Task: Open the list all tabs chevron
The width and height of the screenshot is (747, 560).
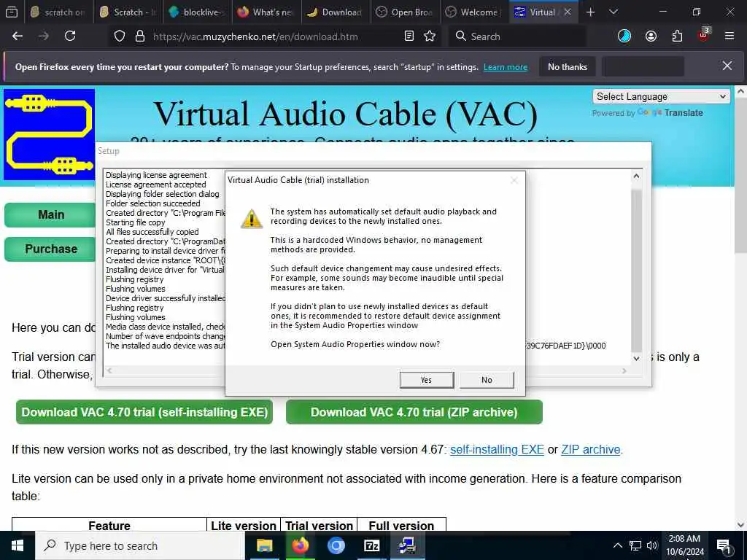Action: [614, 12]
